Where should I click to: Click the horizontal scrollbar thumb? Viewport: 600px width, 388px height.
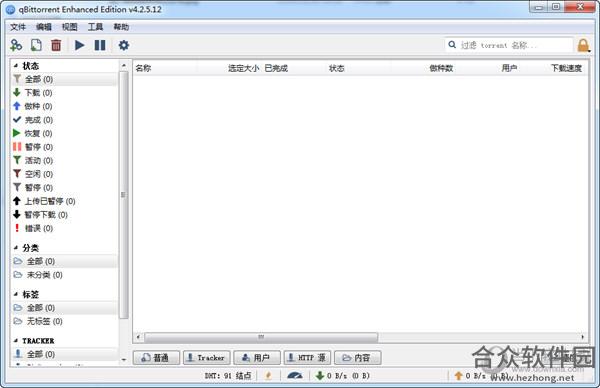[x=261, y=337]
